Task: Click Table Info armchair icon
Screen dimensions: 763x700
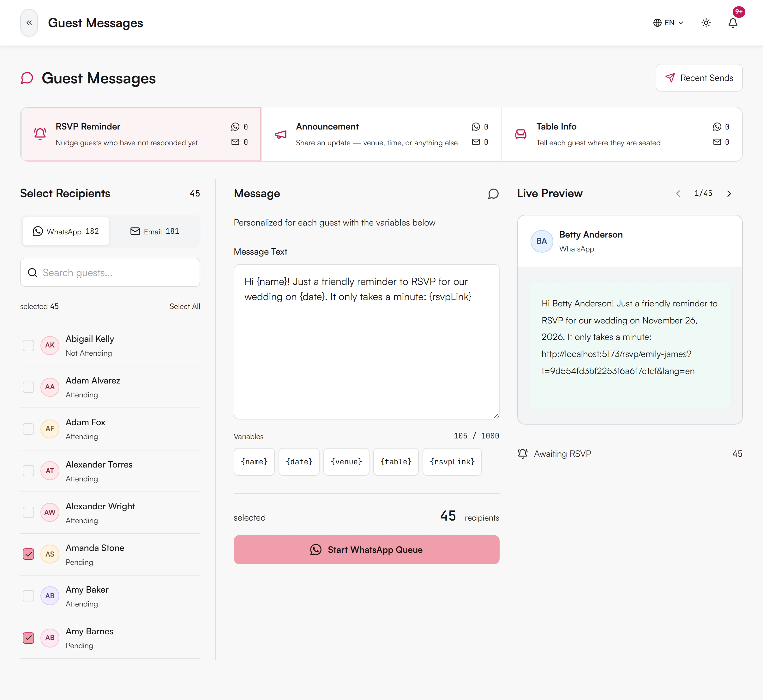Action: [x=521, y=134]
